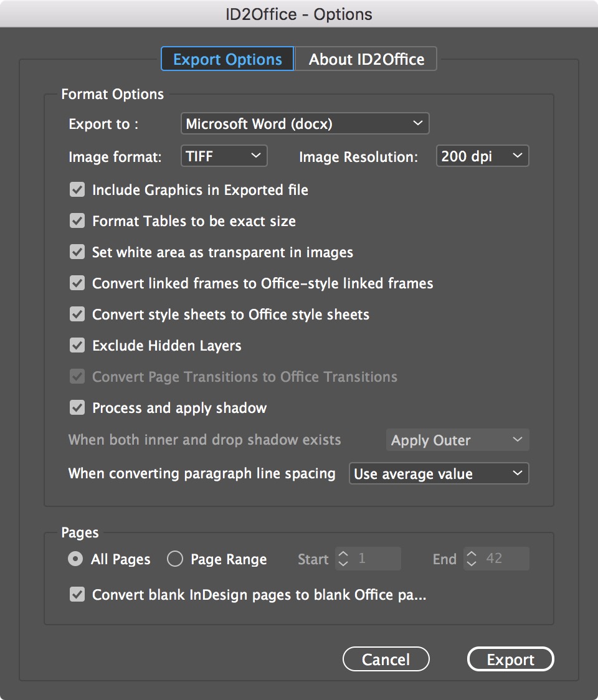Uncheck Exclude Hidden Layers
This screenshot has width=598, height=700.
(77, 346)
